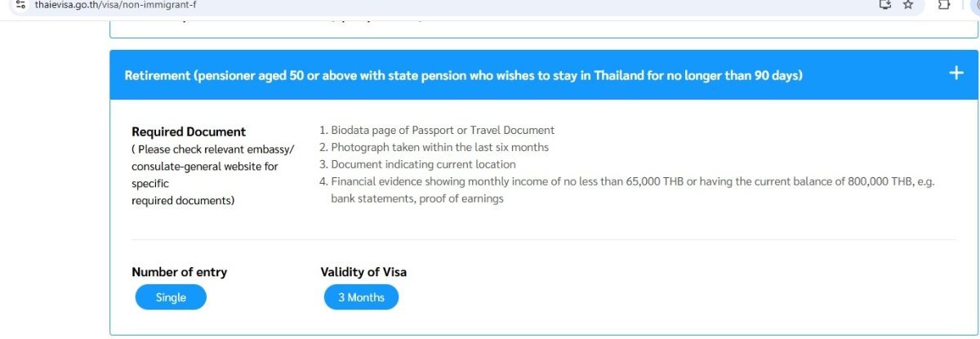The width and height of the screenshot is (980, 339).
Task: Click the install app icon in address bar
Action: click(x=884, y=5)
